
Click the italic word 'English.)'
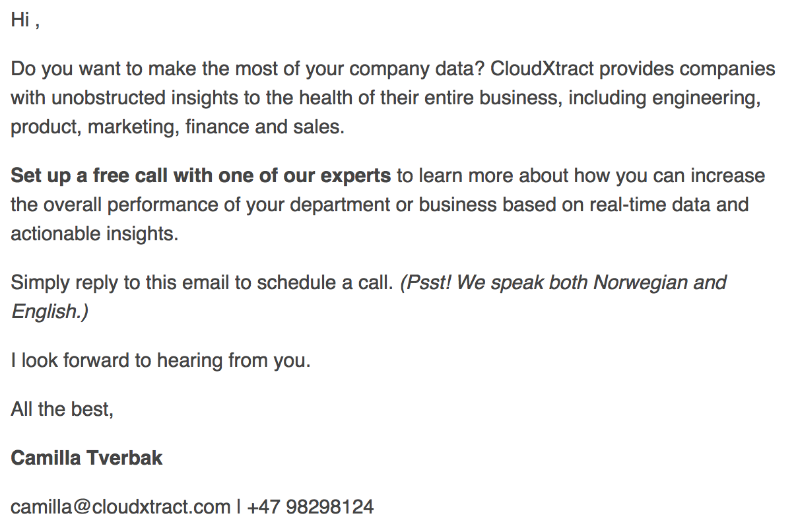point(50,312)
